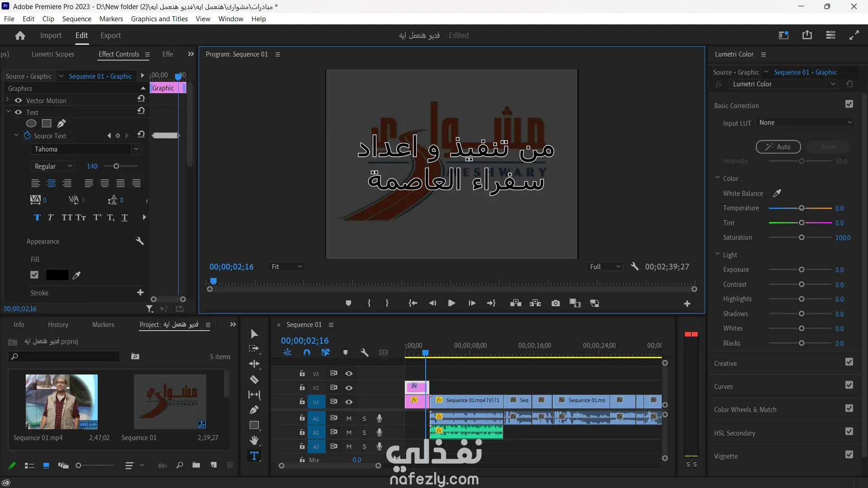Open the Fit zoom level dropdown
Screen dimensions: 868x488
click(x=286, y=267)
